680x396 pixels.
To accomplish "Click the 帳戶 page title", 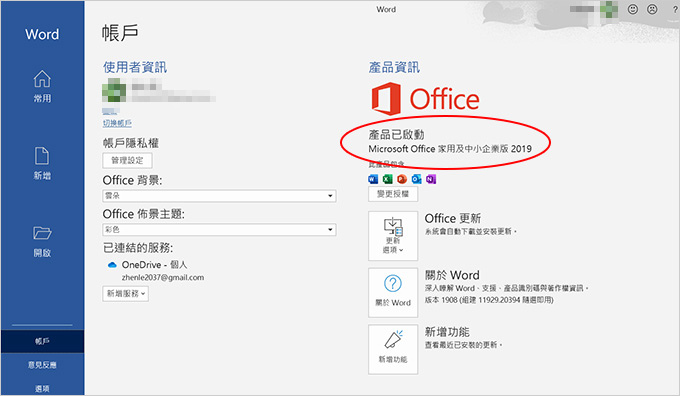I will (120, 33).
